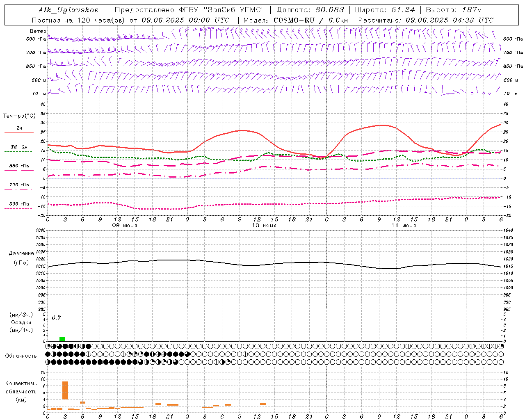
Task: Click the elevation text 'Высота: 187м'
Action: [454, 10]
